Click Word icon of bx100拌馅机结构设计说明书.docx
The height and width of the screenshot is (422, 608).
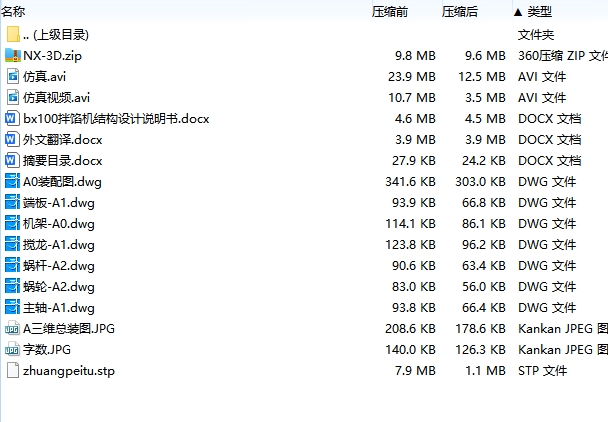tap(12, 118)
